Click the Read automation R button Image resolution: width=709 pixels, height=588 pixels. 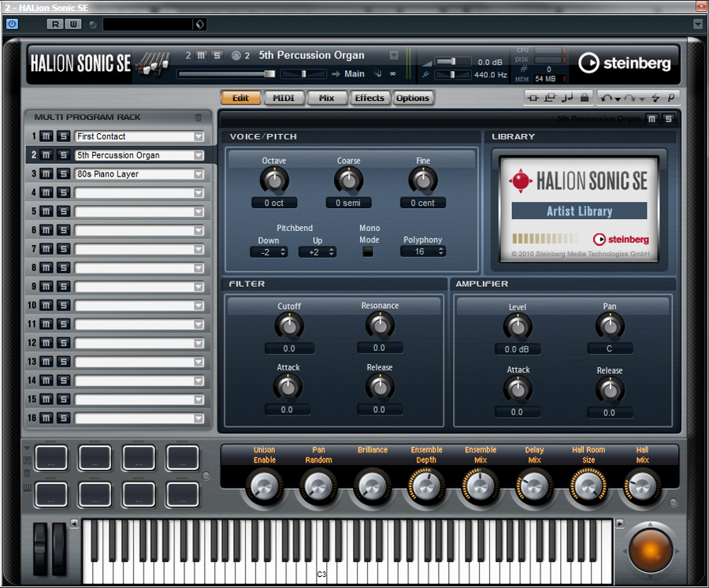(x=54, y=24)
